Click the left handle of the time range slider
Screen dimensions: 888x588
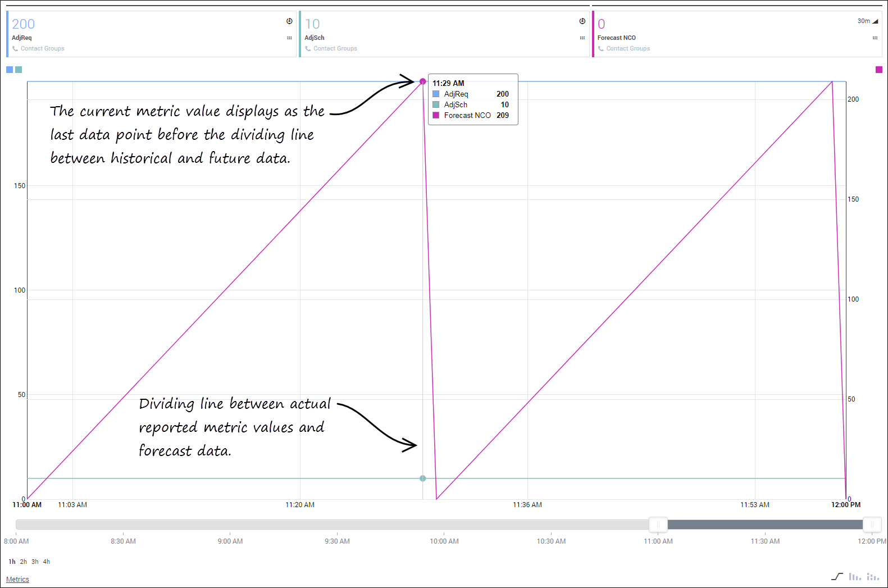(658, 525)
